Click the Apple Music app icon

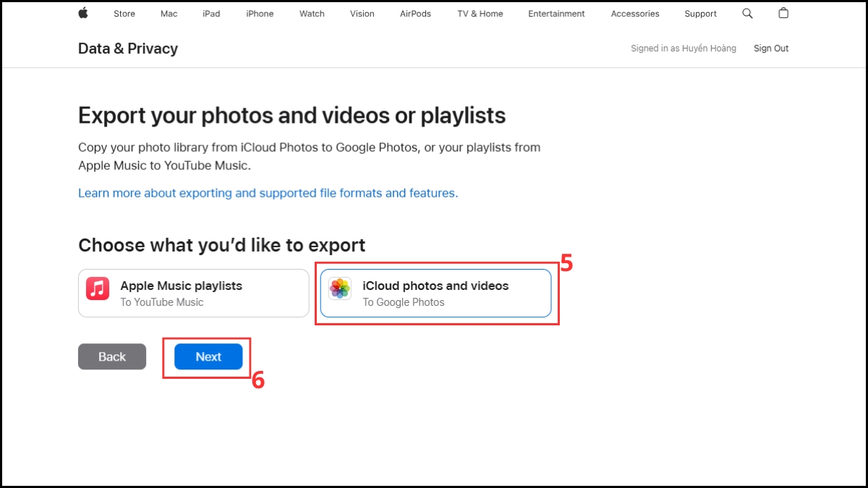(x=98, y=288)
